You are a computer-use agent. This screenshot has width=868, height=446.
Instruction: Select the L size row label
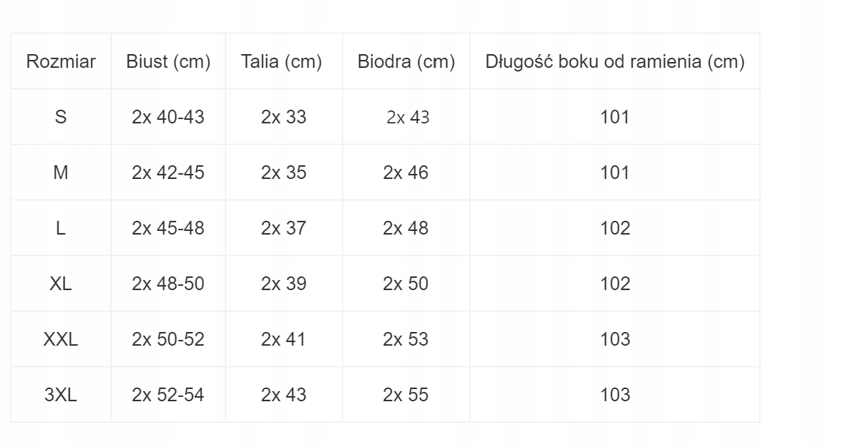point(61,228)
